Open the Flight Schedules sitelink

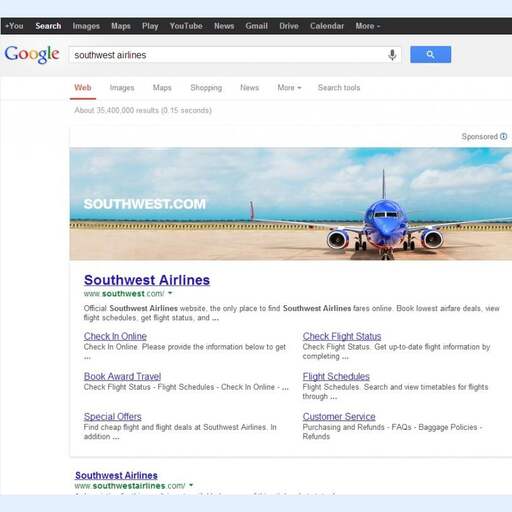pos(336,376)
